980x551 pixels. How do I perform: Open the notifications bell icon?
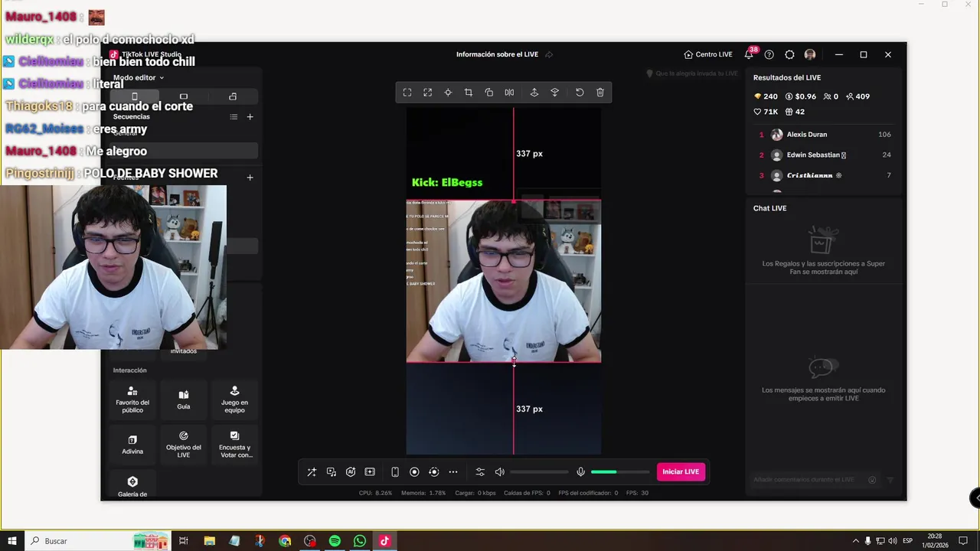(x=749, y=54)
